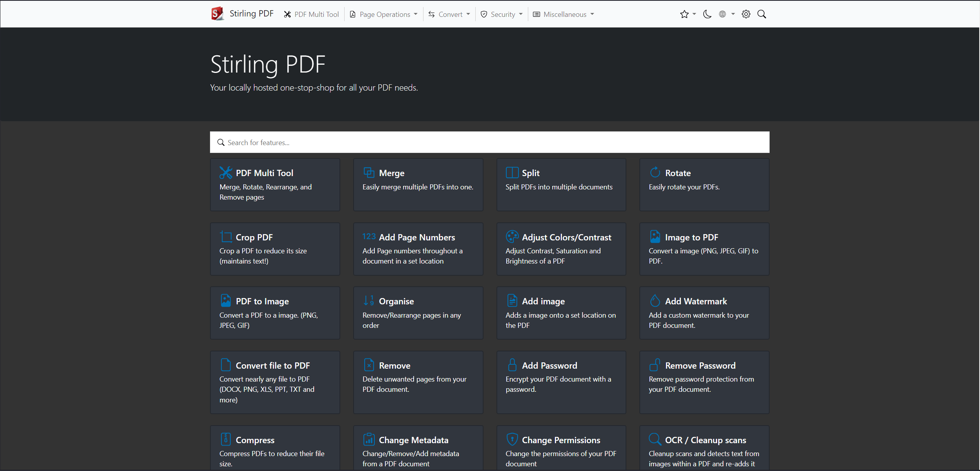Click the language dropdown arrow
This screenshot has width=980, height=471.
click(x=733, y=14)
